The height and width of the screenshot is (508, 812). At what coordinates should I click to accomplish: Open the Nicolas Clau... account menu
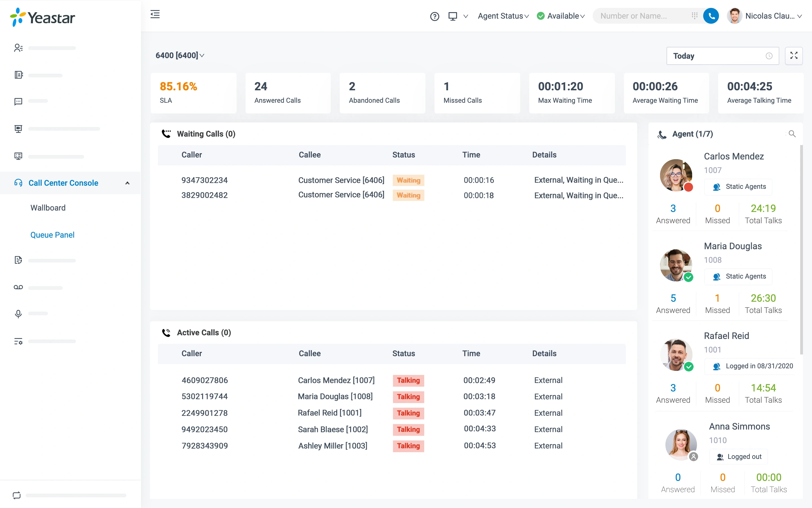click(x=765, y=16)
